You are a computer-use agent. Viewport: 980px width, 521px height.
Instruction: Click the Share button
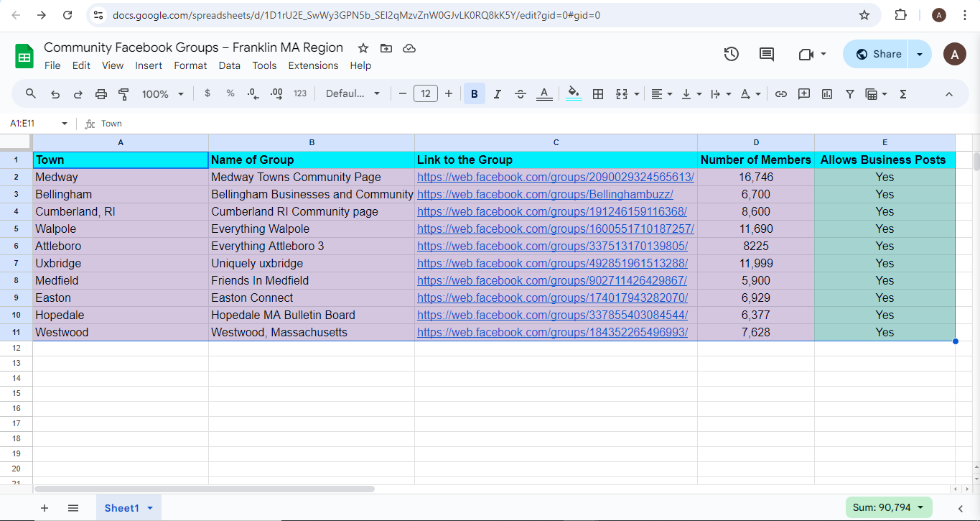(x=876, y=54)
